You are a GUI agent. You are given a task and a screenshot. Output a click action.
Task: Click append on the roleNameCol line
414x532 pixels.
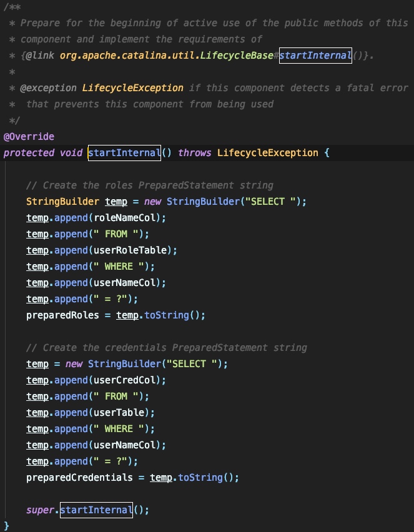pos(71,218)
